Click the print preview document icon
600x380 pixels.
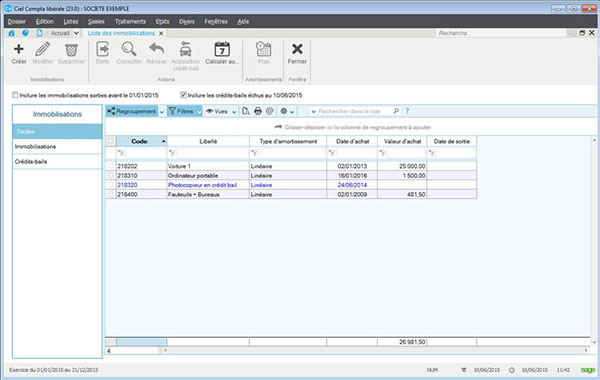pos(246,111)
